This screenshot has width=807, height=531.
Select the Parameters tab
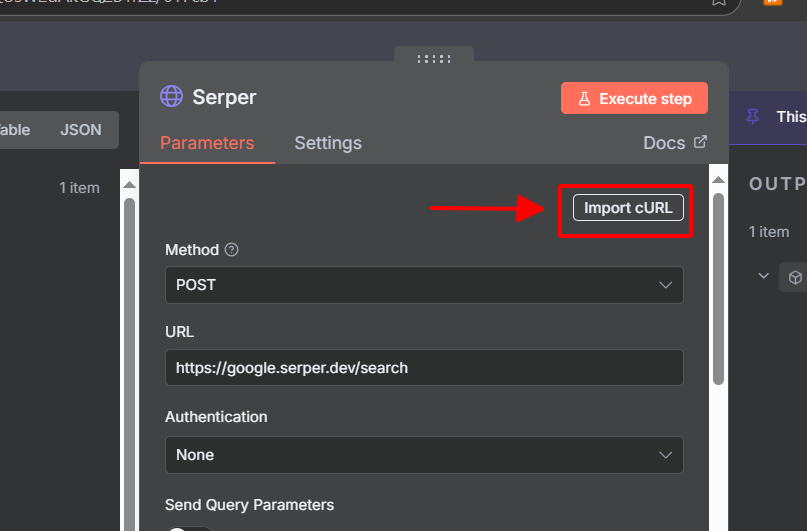[207, 143]
